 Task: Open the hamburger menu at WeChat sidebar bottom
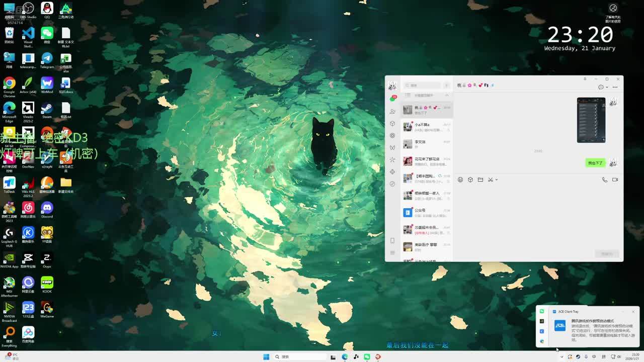392,252
